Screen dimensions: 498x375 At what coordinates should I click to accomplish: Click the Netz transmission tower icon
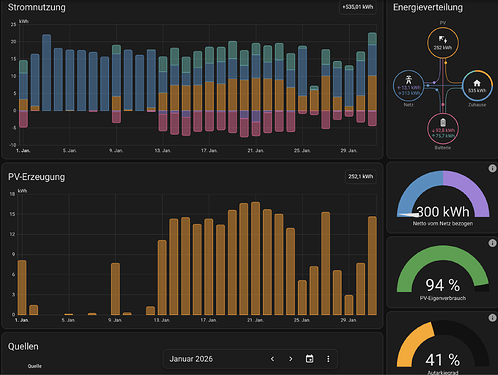click(x=409, y=80)
